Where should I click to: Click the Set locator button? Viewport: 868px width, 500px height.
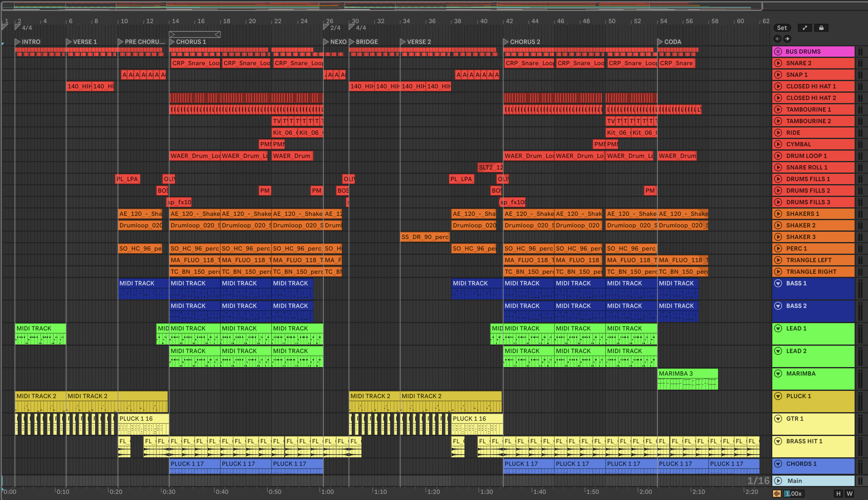pyautogui.click(x=781, y=28)
